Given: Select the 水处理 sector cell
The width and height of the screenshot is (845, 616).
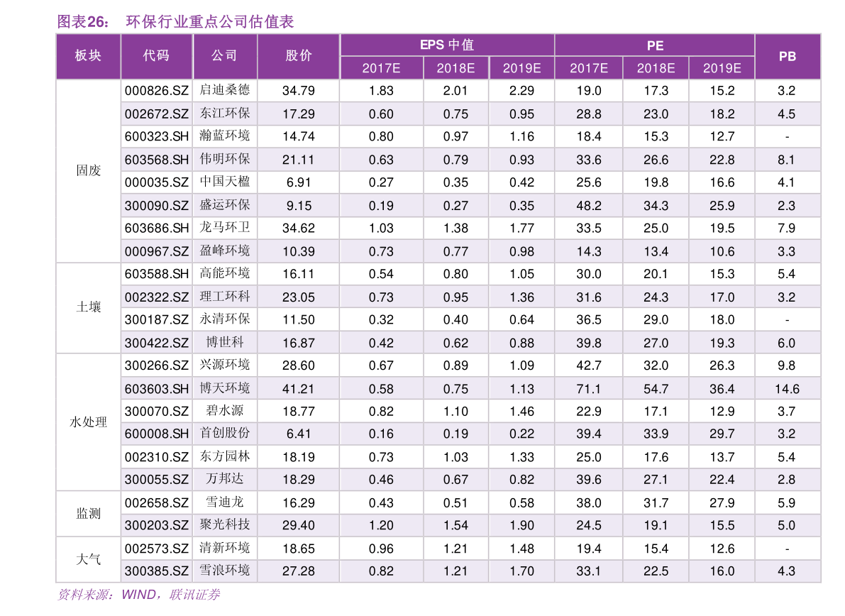Looking at the screenshot, I should pos(89,422).
